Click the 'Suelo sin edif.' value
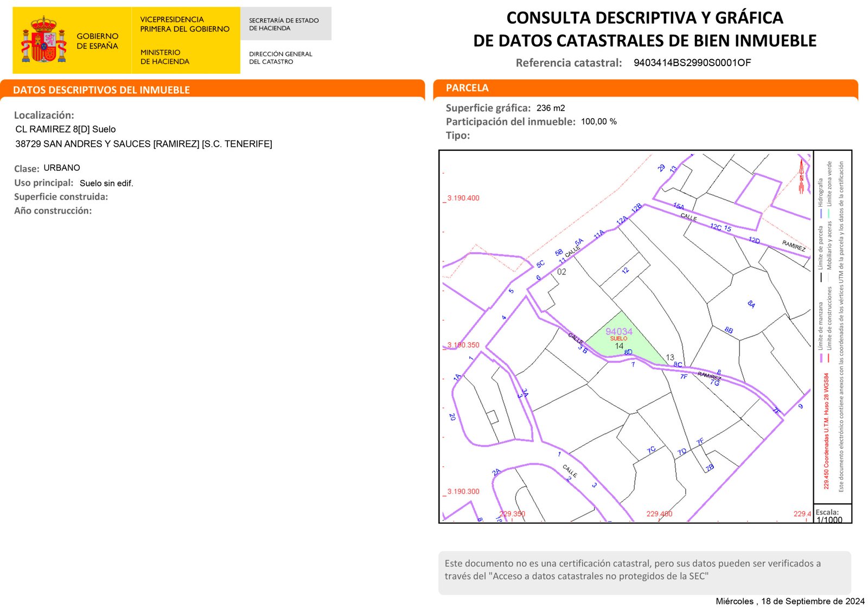Screen dimensions: 868x616 coord(106,183)
